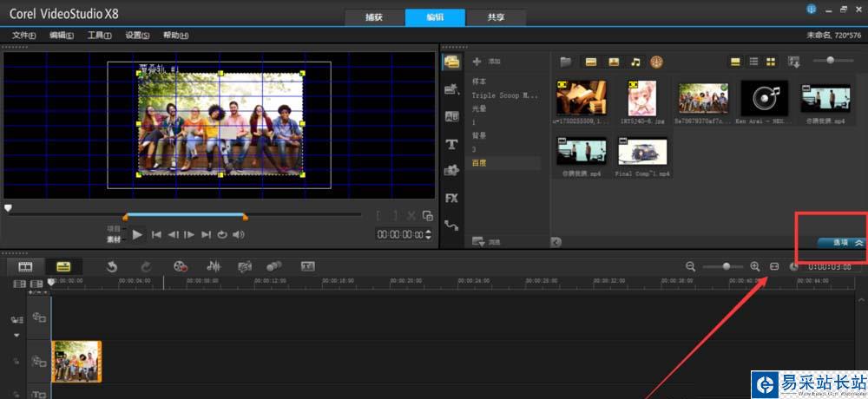The image size is (868, 399).
Task: Open the Sound Mixer
Action: pyautogui.click(x=214, y=267)
